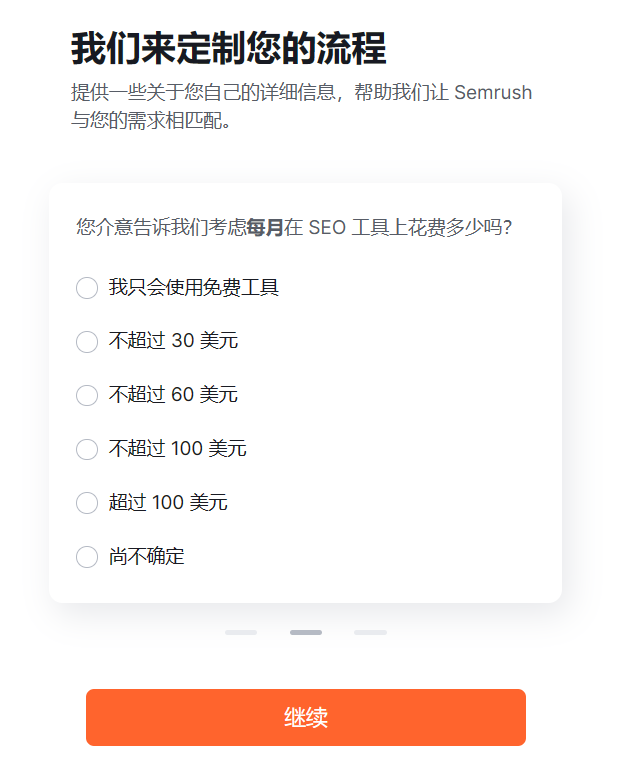Choose the 尚不确定 radio circle
Screen dimensions: 639x777
click(x=87, y=557)
